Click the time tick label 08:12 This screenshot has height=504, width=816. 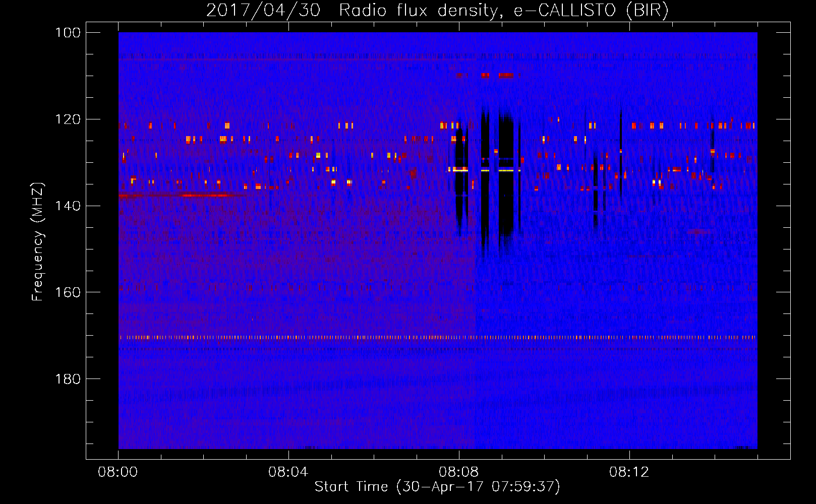click(x=629, y=472)
